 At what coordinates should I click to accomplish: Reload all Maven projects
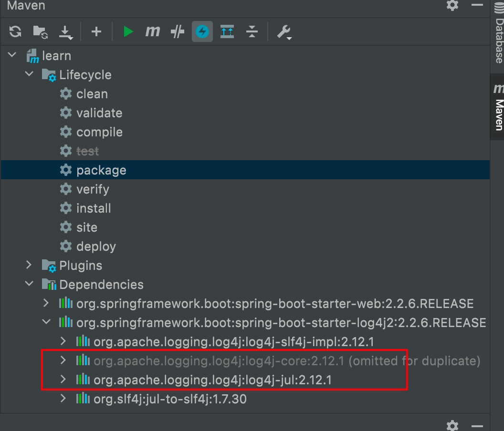tap(15, 31)
